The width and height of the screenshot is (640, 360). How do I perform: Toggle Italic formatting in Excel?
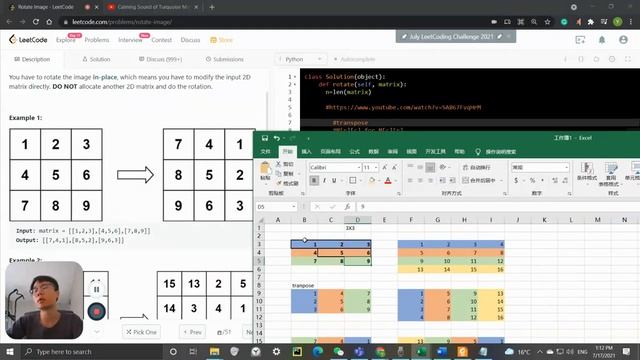tap(324, 180)
